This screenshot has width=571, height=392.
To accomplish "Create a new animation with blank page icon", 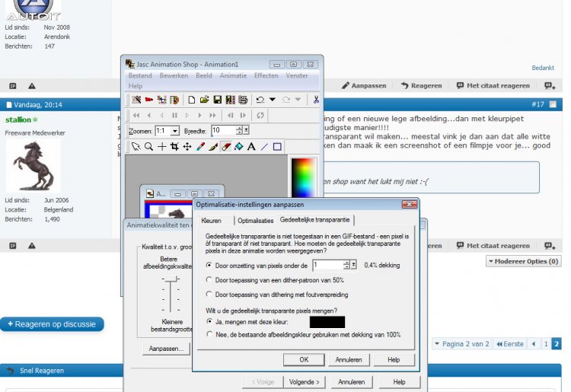I will [x=192, y=100].
